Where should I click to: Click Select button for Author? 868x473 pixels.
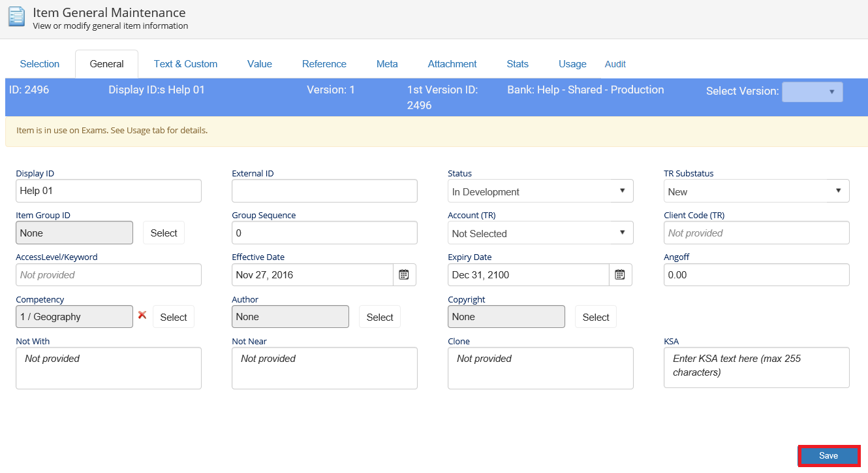tap(380, 317)
